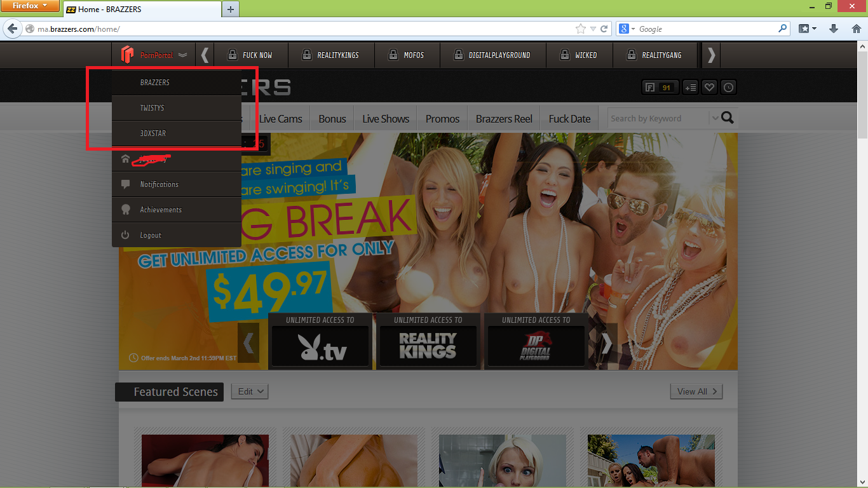
Task: Open a new browser tab
Action: [x=230, y=9]
